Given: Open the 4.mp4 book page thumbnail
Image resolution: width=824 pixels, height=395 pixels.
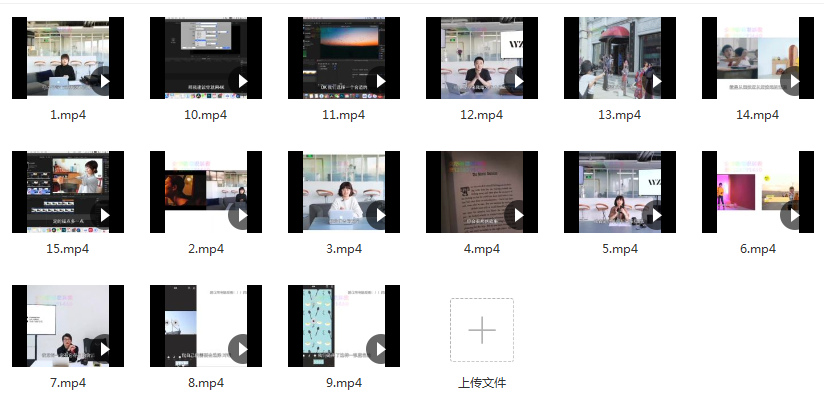Looking at the screenshot, I should click(x=482, y=192).
